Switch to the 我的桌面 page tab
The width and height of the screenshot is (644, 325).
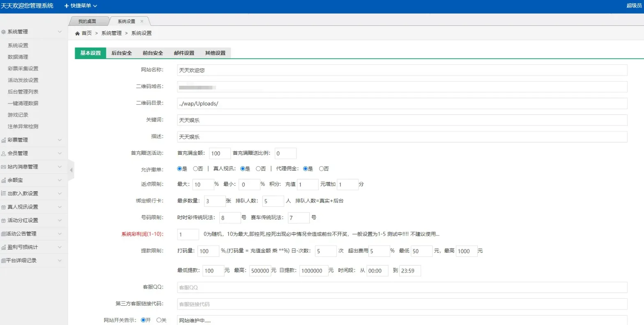[87, 21]
